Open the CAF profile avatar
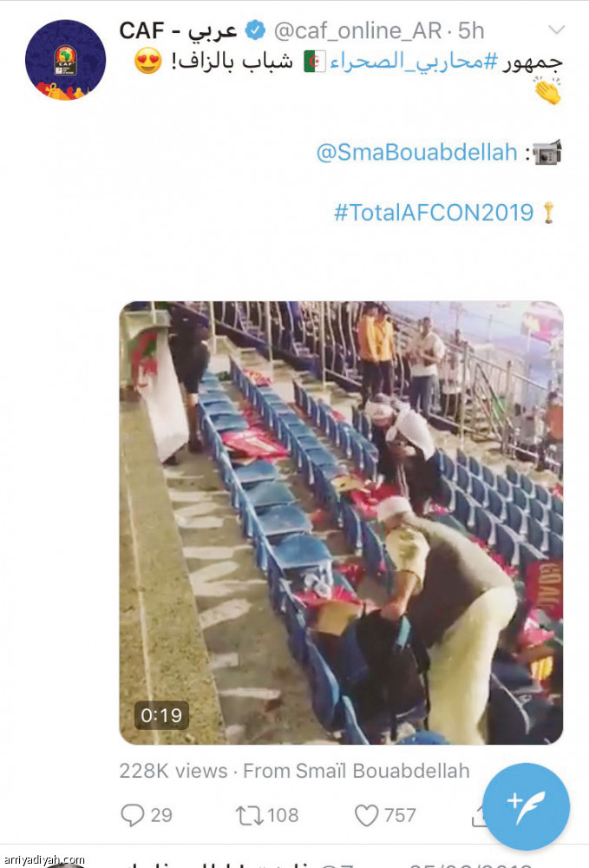Image resolution: width=589 pixels, height=868 pixels. (65, 60)
